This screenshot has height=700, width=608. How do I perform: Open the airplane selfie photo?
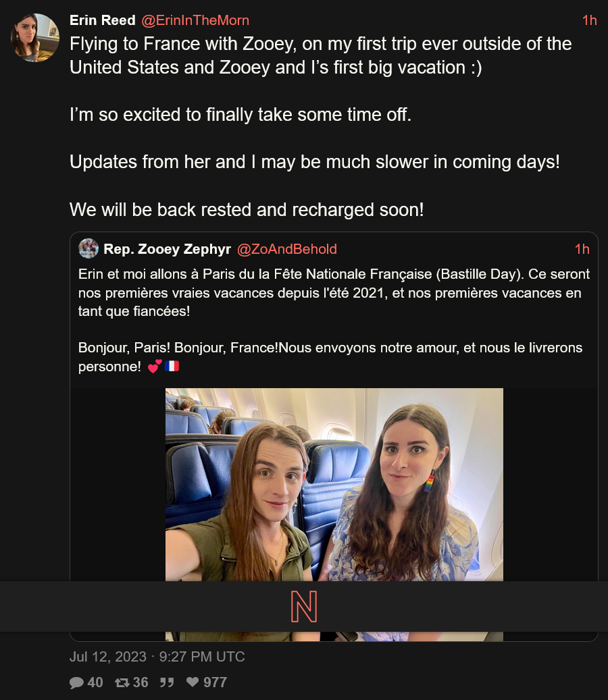(334, 485)
